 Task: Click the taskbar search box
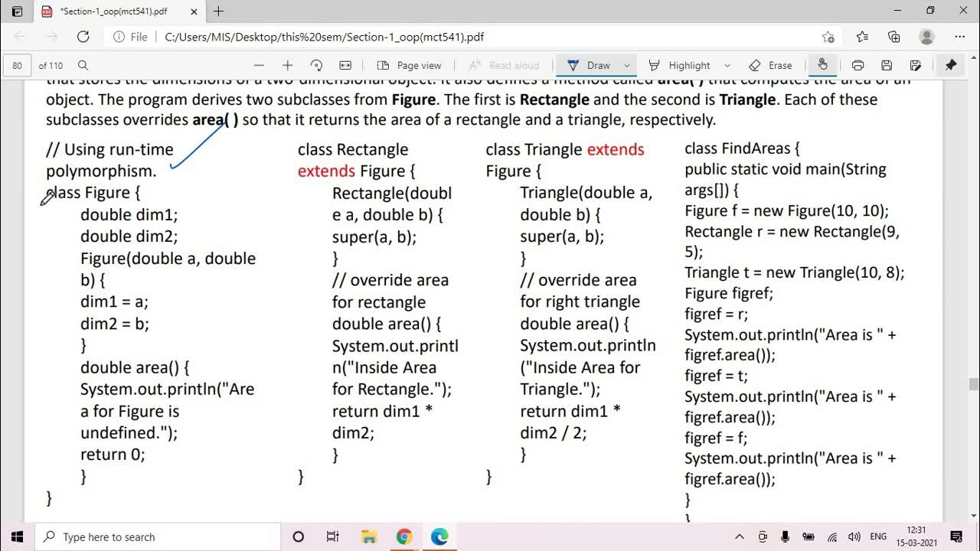click(x=157, y=536)
